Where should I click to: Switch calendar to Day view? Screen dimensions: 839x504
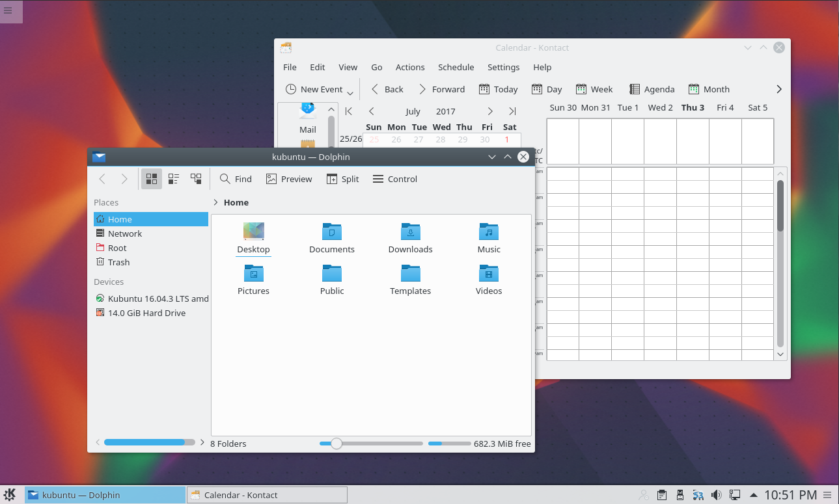click(x=547, y=89)
